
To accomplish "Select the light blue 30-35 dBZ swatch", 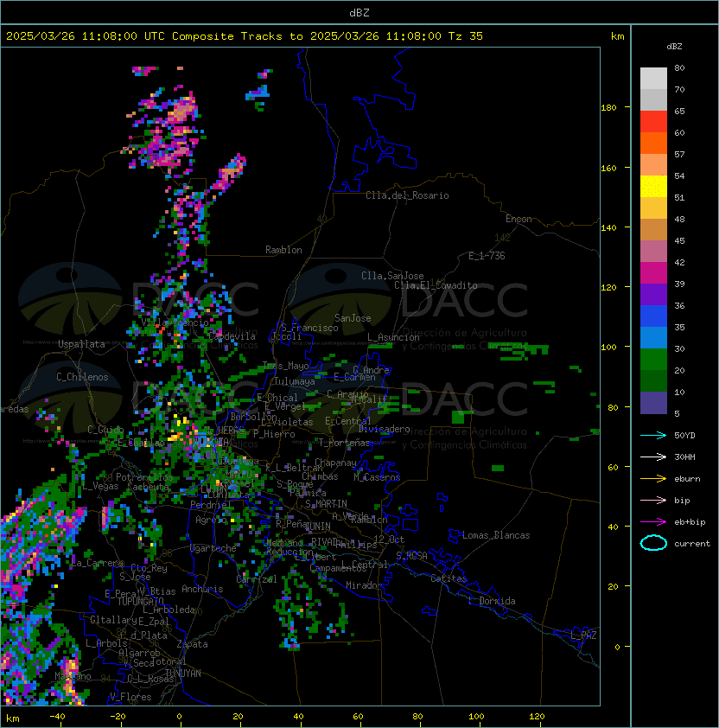I will (x=653, y=338).
